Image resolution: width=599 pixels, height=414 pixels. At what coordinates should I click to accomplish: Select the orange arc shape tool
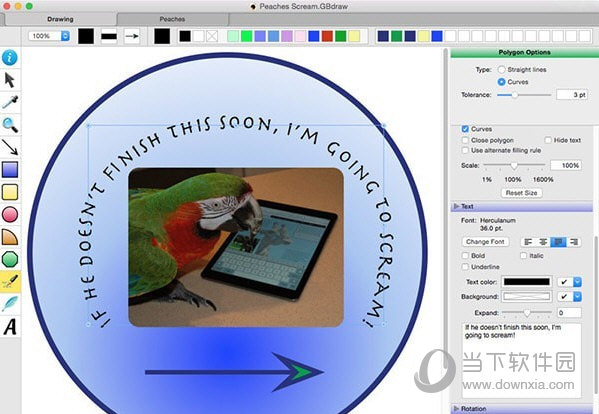[x=10, y=237]
